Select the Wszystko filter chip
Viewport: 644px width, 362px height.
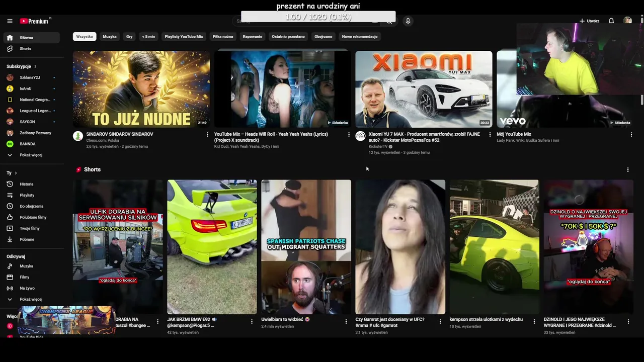click(x=85, y=37)
